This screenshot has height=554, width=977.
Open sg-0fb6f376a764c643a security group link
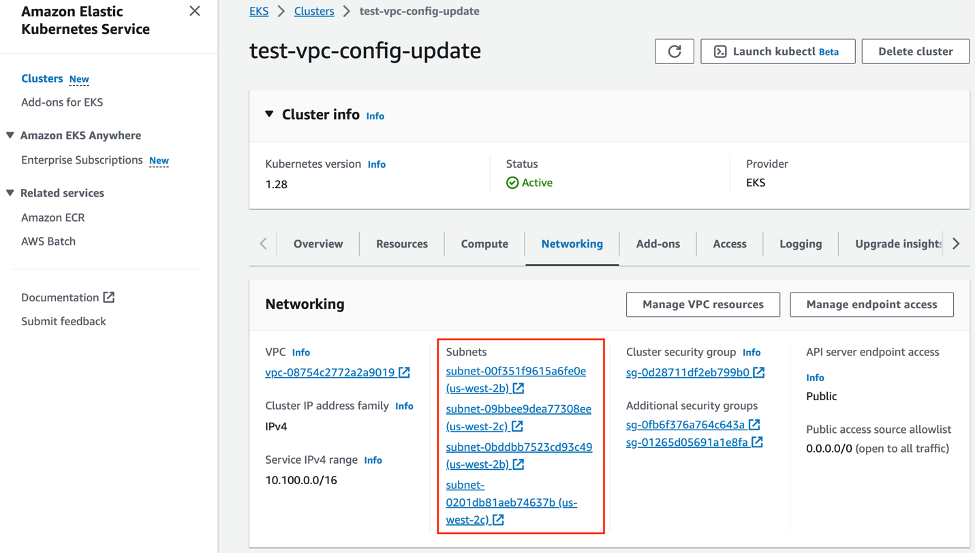[685, 425]
